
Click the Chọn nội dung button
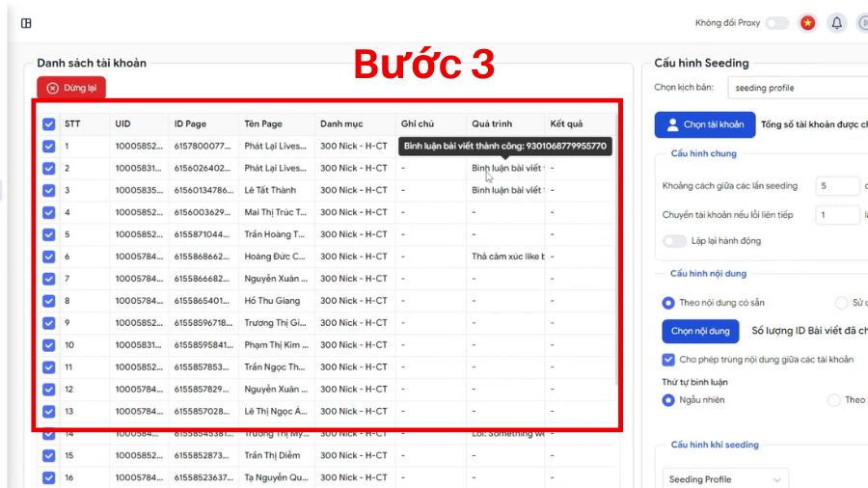[x=700, y=331]
